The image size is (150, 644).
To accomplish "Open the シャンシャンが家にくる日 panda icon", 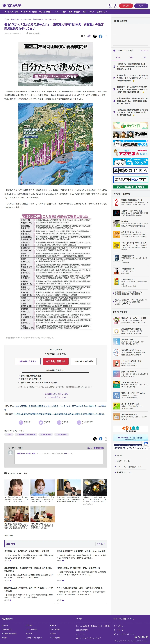I will [116, 363].
